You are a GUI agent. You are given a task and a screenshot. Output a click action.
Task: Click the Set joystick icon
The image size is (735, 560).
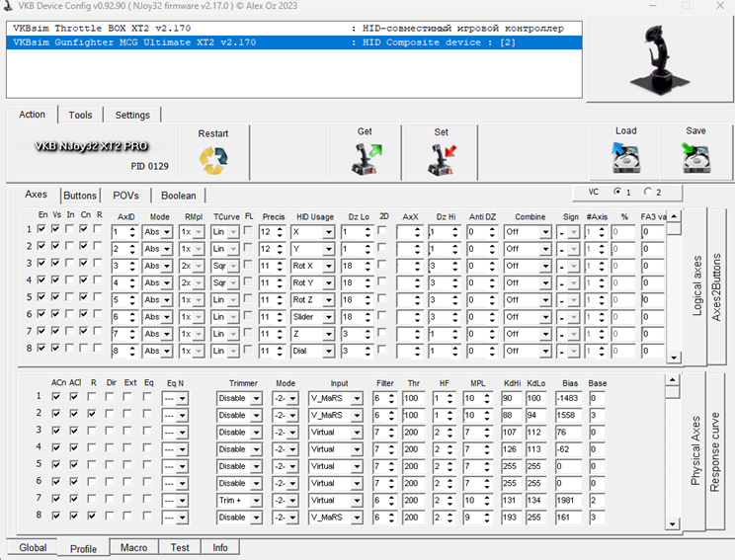(x=441, y=157)
